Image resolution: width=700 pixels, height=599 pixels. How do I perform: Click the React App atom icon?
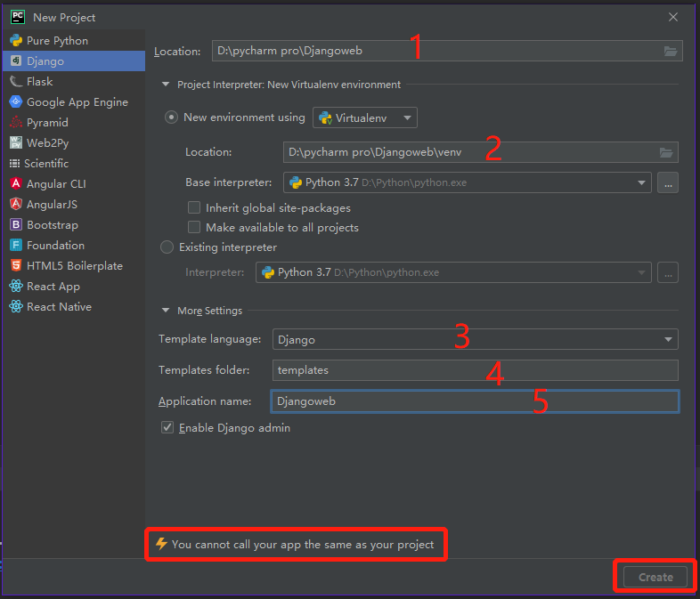click(x=16, y=286)
